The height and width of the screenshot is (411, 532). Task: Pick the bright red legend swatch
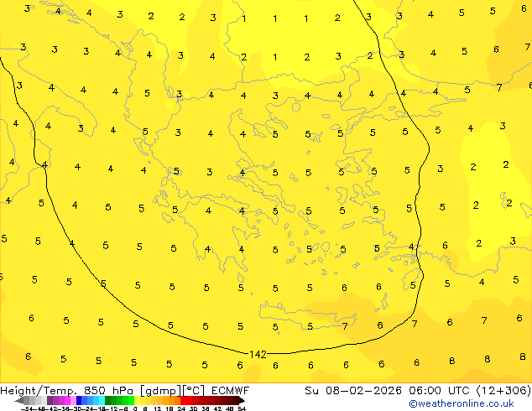click(x=183, y=400)
